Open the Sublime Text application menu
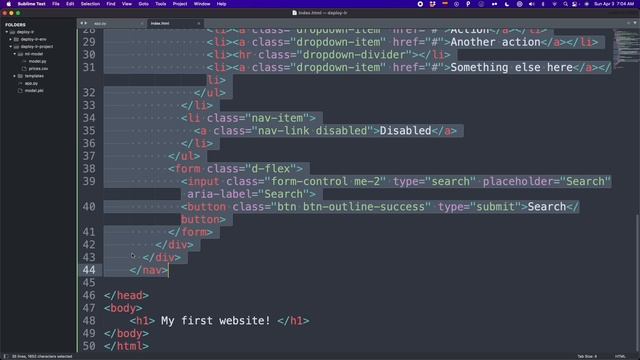 click(x=31, y=4)
